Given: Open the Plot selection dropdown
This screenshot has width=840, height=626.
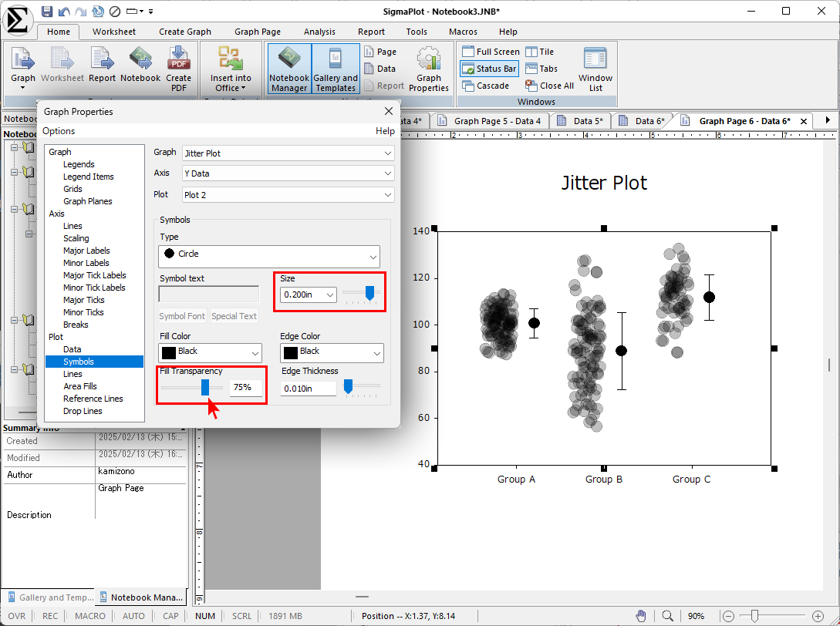Looking at the screenshot, I should pyautogui.click(x=288, y=195).
